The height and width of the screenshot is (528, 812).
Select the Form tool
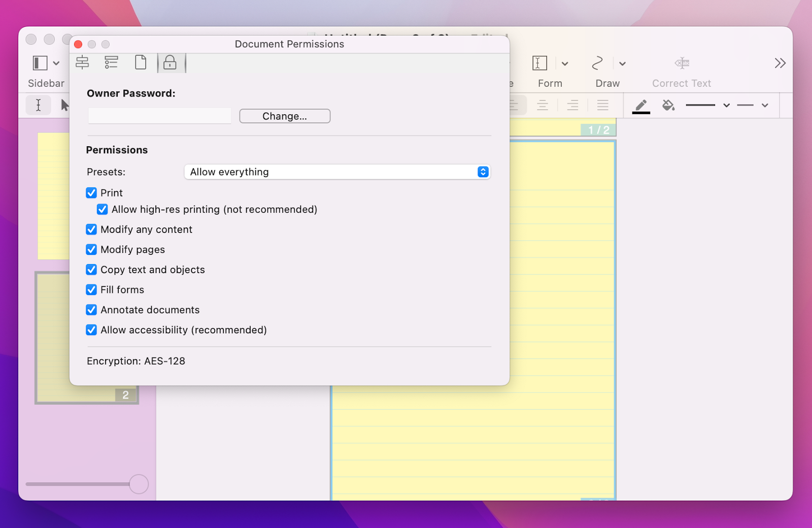pyautogui.click(x=539, y=63)
